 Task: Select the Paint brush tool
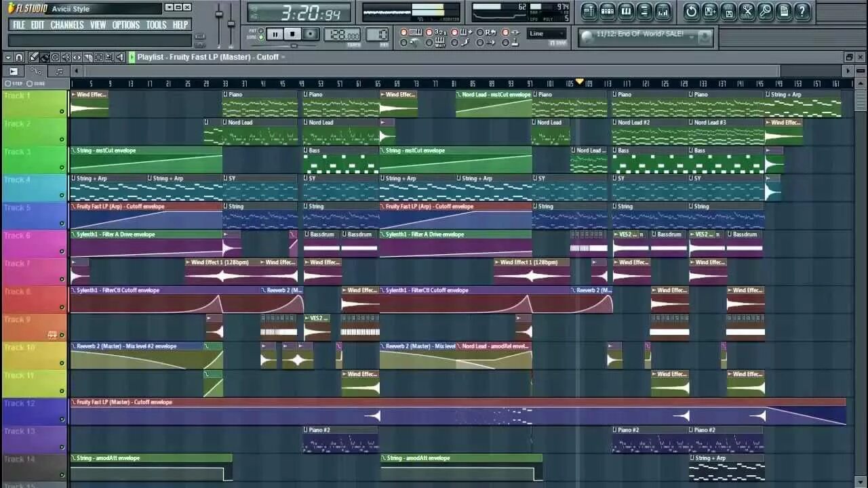tap(44, 57)
